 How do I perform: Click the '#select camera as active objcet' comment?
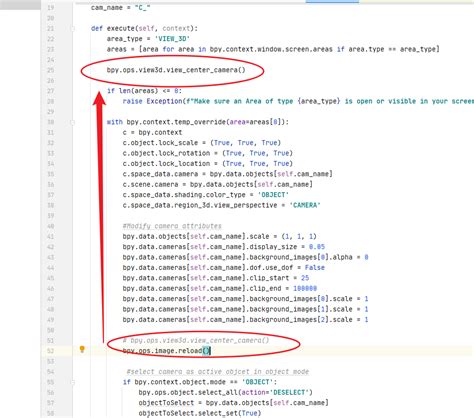[x=218, y=372]
